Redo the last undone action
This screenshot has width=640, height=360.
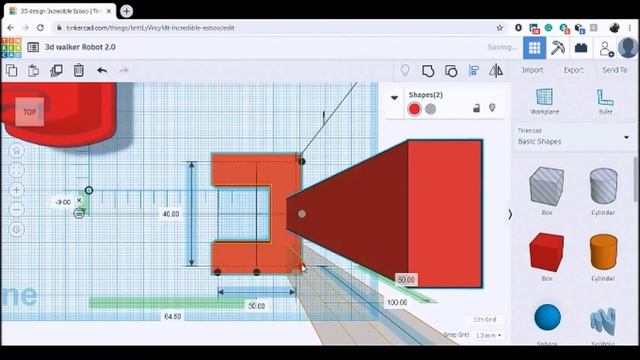coord(124,71)
